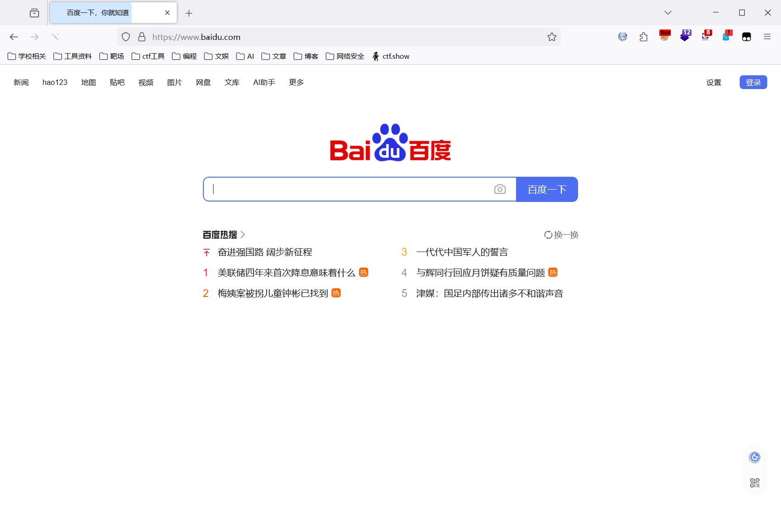781x532 pixels.
Task: Open 梅姨案被拐儿童钟彬已找到
Action: (x=273, y=293)
